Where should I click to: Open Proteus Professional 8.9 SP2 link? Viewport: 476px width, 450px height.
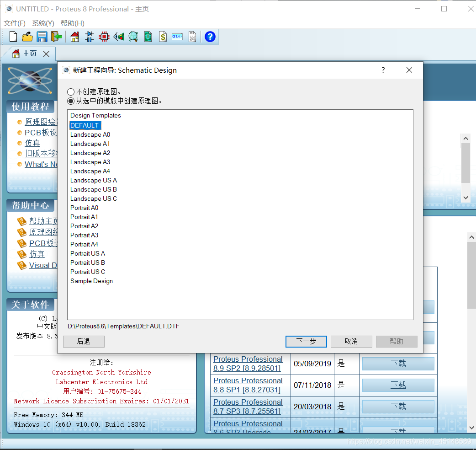click(x=248, y=364)
